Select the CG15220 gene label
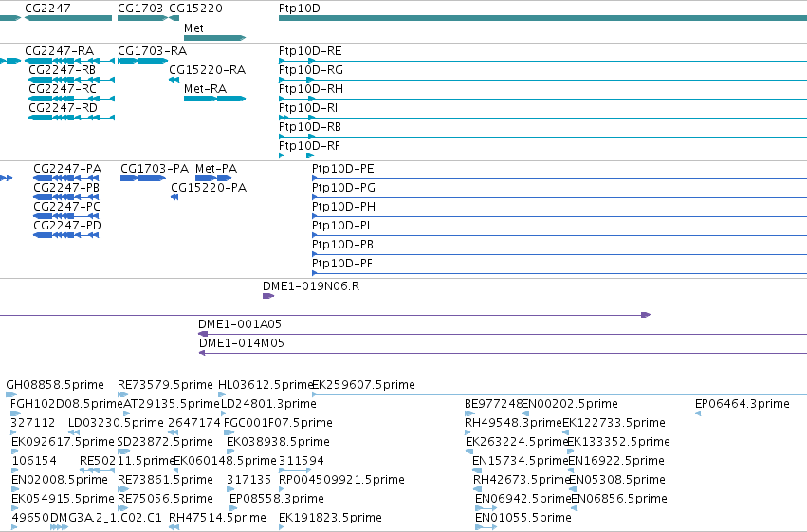807x532 pixels. pos(195,9)
